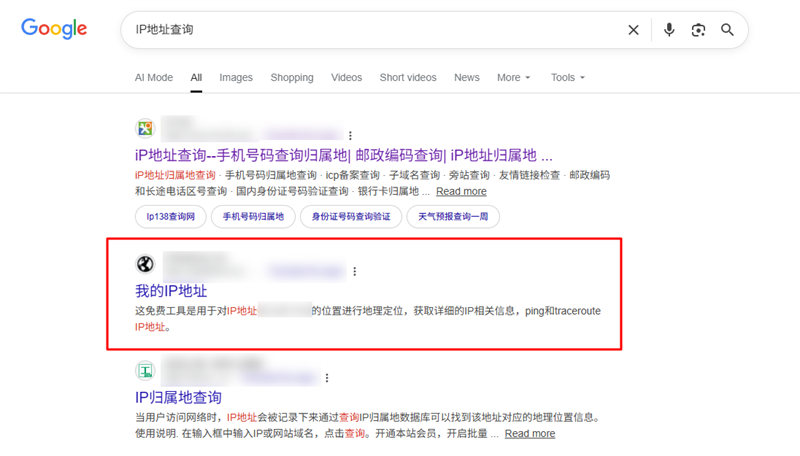
Task: Open green favicon of IP归属地查询 result
Action: 145,371
